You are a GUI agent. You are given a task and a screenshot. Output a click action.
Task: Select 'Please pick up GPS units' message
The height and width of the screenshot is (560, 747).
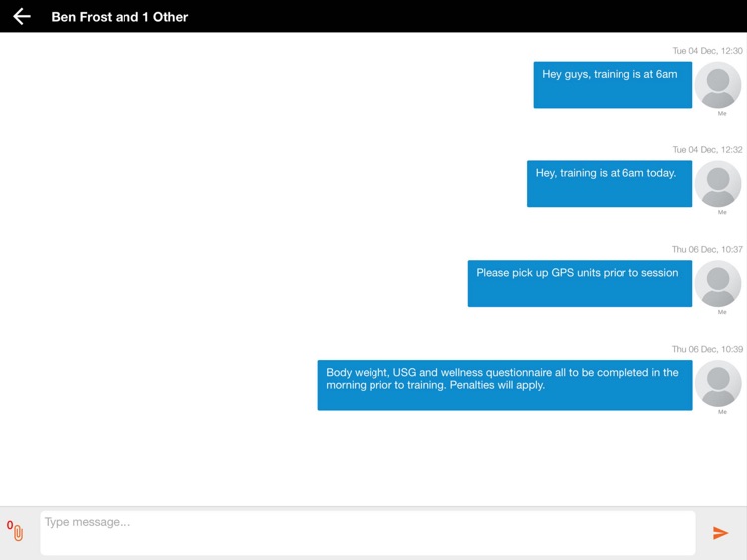pyautogui.click(x=580, y=284)
